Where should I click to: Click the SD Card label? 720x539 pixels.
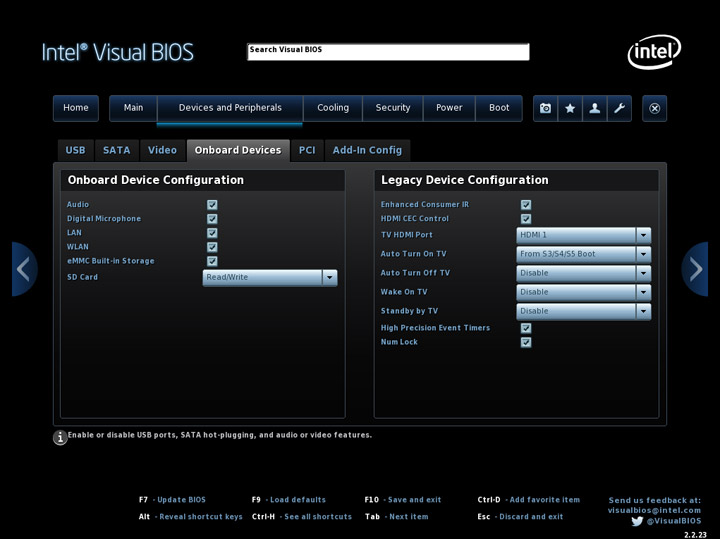tap(83, 277)
